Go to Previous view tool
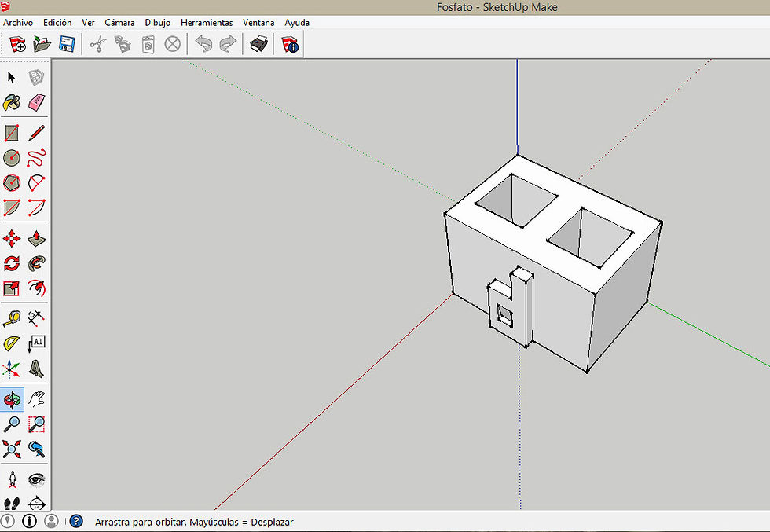 [x=36, y=449]
